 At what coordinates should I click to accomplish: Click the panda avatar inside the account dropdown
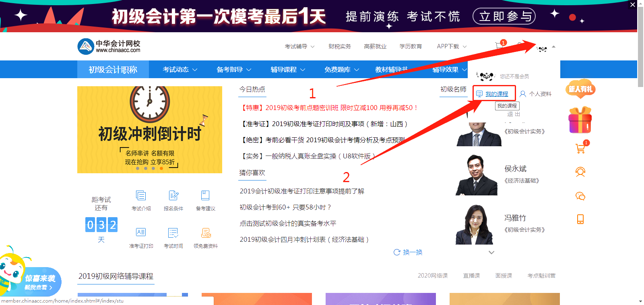[x=486, y=76]
